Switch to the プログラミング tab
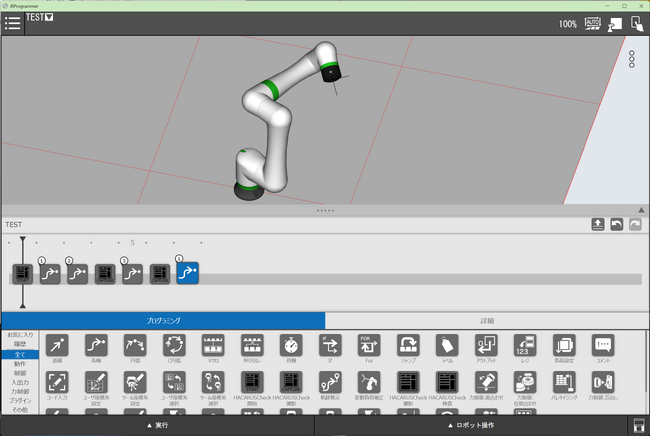The image size is (650, 436). tap(163, 321)
